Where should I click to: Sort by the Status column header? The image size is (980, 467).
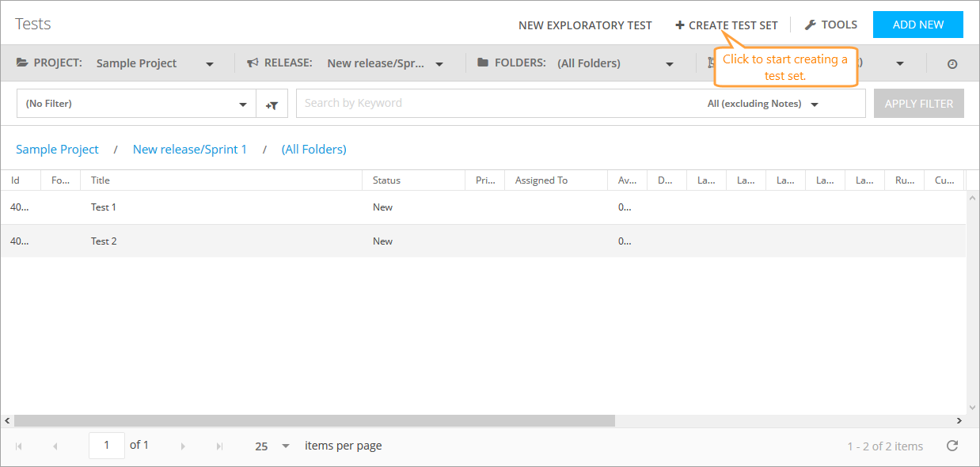413,180
